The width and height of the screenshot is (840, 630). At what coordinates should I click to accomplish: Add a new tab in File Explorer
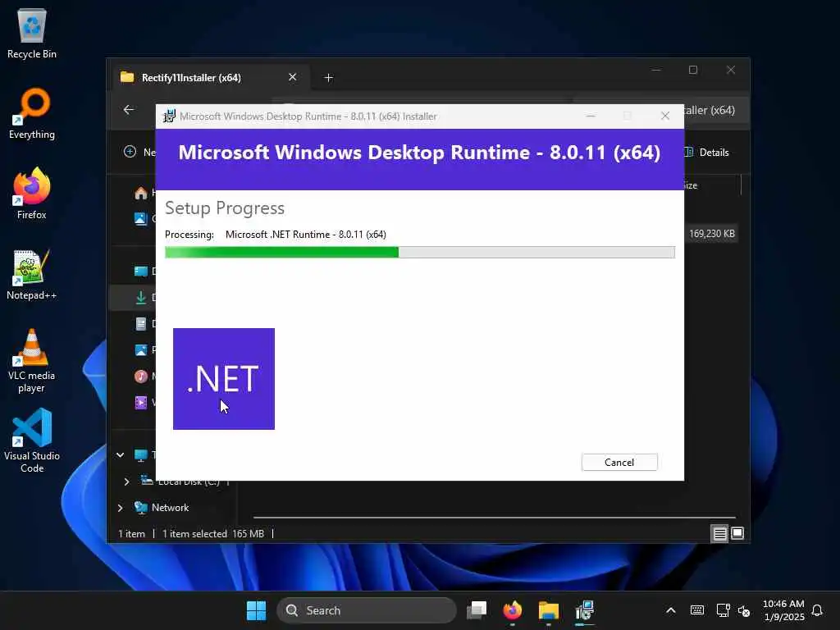click(328, 78)
